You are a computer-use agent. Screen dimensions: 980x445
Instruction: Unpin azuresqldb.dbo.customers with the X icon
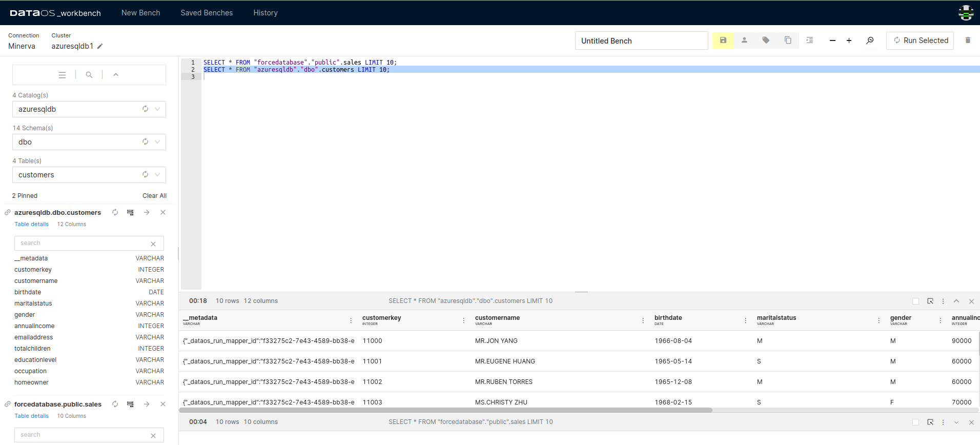click(x=163, y=212)
